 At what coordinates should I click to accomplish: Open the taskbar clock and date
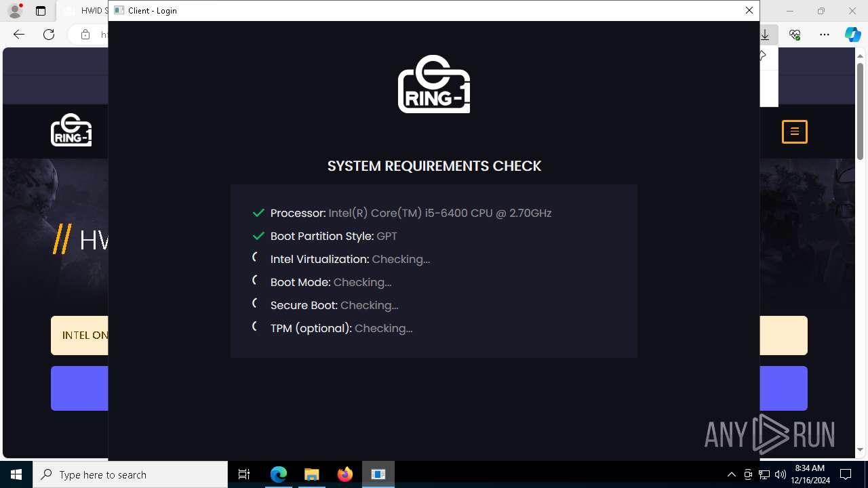[811, 474]
